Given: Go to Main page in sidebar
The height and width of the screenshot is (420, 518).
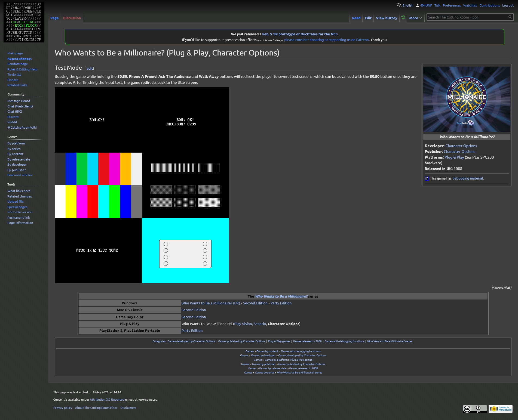Looking at the screenshot, I should 15,53.
